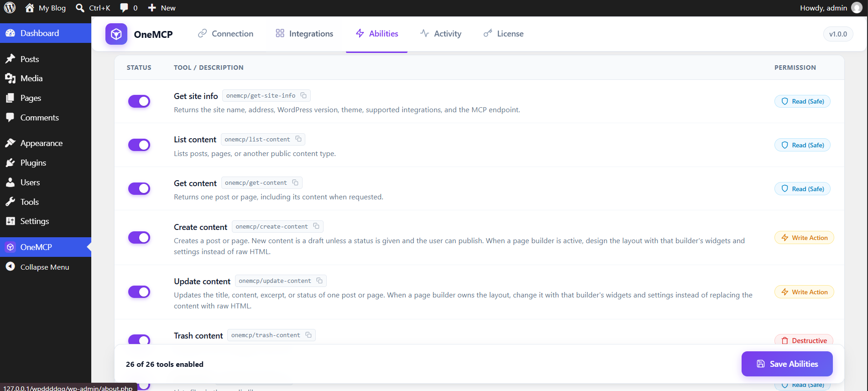Screen dimensions: 868x391
Task: Click the Tools wrench icon
Action: 10,202
